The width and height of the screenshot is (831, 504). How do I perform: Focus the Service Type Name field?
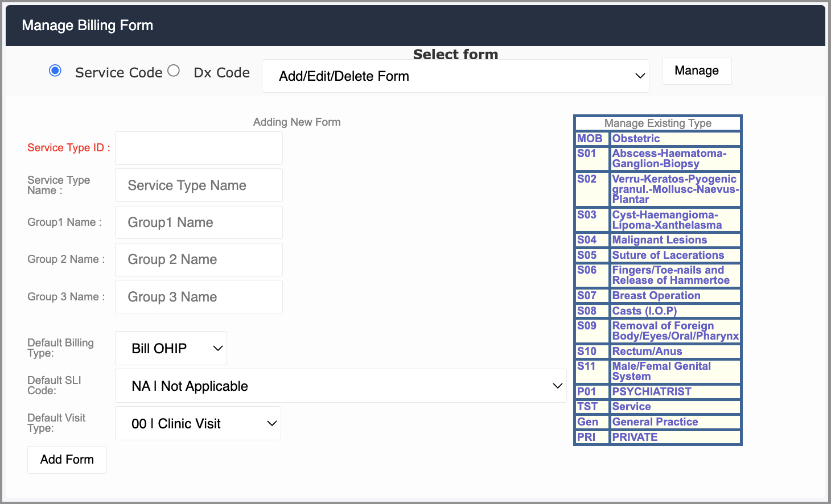click(x=199, y=185)
